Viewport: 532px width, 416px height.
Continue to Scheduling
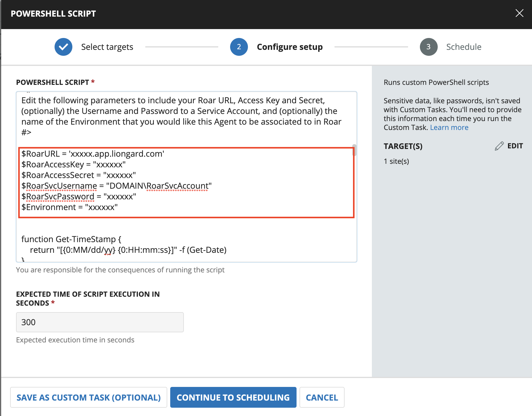click(x=233, y=397)
